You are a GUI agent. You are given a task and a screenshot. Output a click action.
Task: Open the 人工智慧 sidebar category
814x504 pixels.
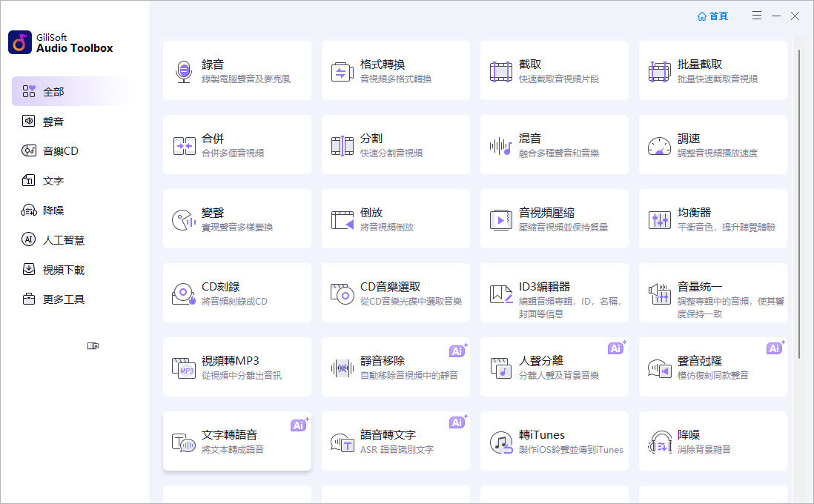click(x=63, y=240)
